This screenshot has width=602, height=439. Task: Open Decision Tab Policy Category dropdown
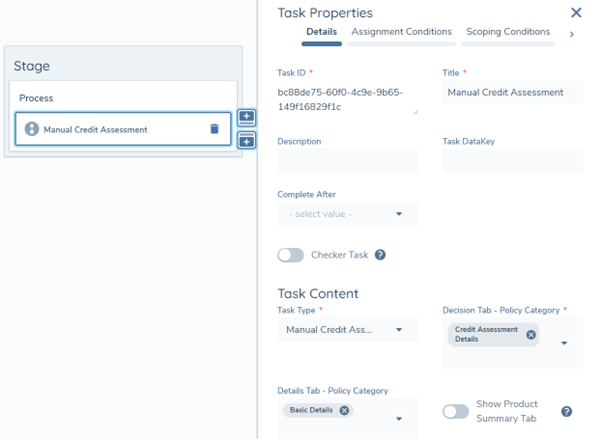click(x=565, y=343)
